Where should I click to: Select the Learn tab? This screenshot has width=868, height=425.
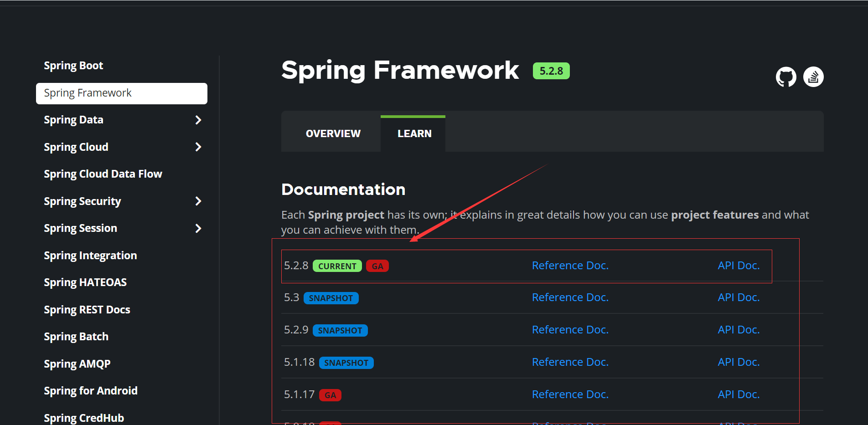coord(414,133)
